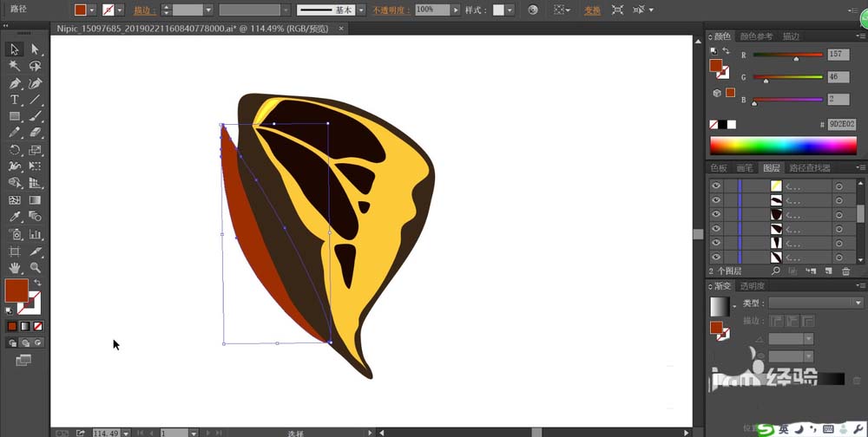
Task: Expand the opacity 100% slider arrow
Action: pyautogui.click(x=456, y=10)
